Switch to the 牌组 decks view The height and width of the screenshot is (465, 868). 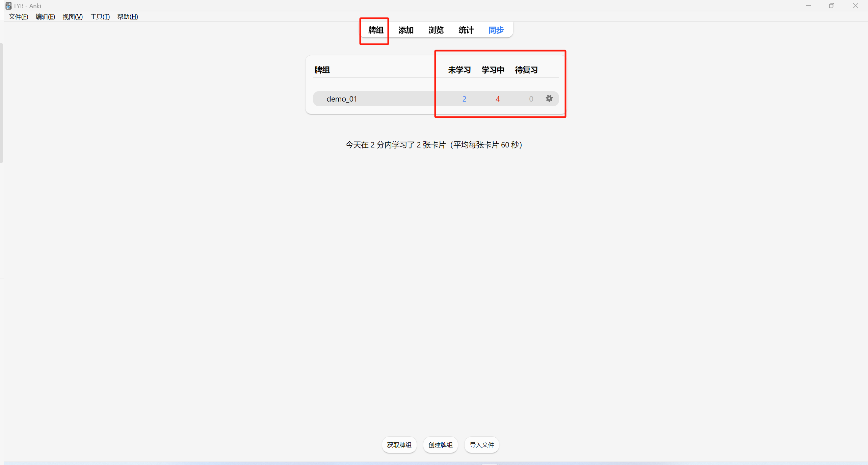[x=375, y=30]
